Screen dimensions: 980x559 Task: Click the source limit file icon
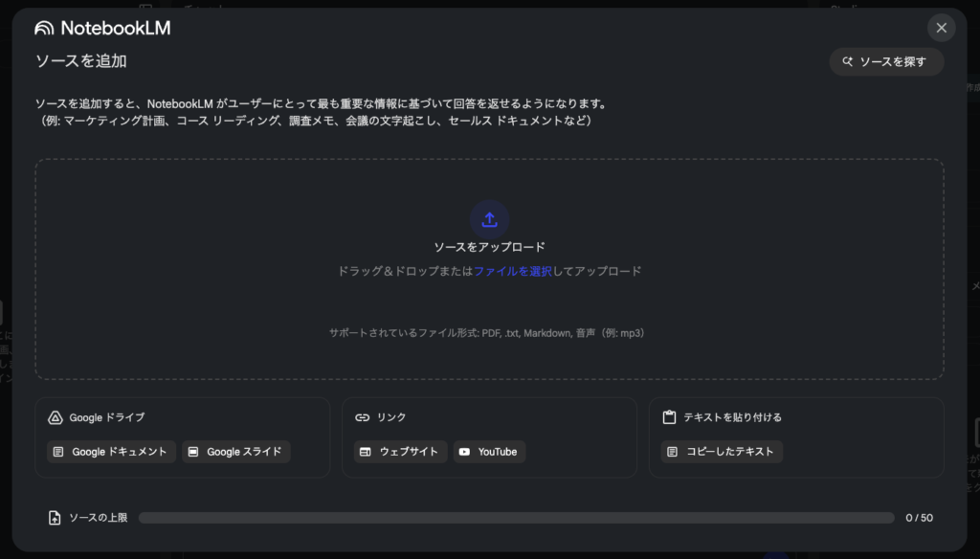tap(55, 518)
